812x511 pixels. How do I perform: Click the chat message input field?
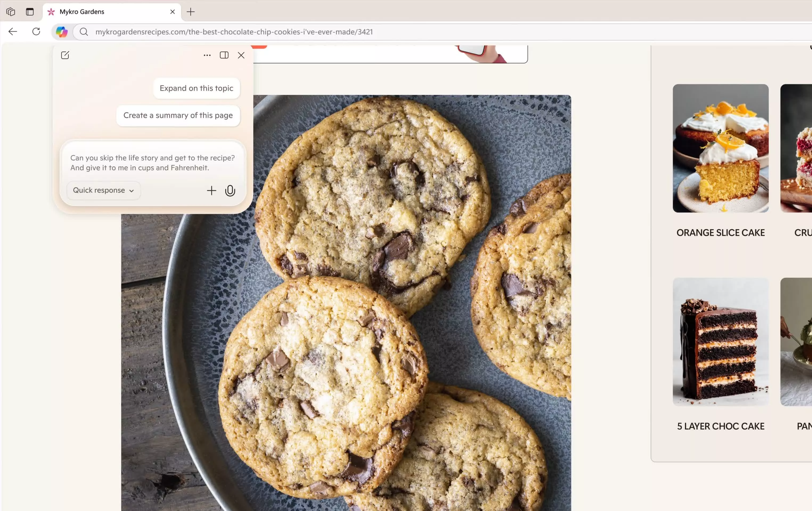point(153,163)
